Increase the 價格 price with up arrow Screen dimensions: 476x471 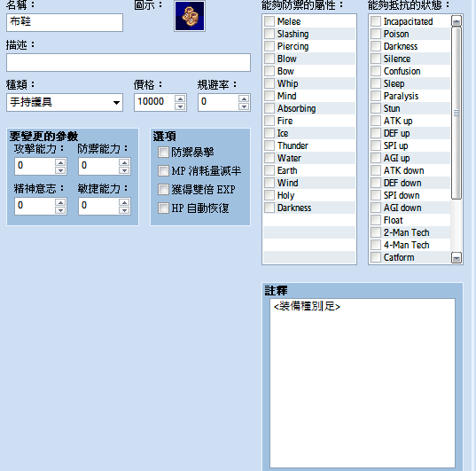[x=180, y=98]
